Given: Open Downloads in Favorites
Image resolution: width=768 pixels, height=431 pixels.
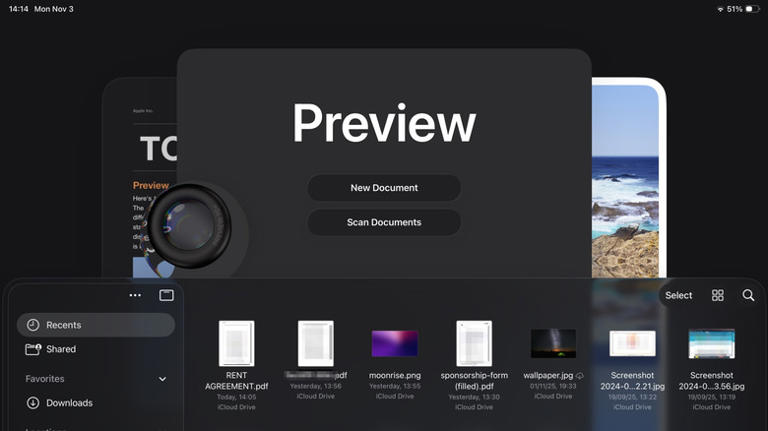Looking at the screenshot, I should click(96, 403).
